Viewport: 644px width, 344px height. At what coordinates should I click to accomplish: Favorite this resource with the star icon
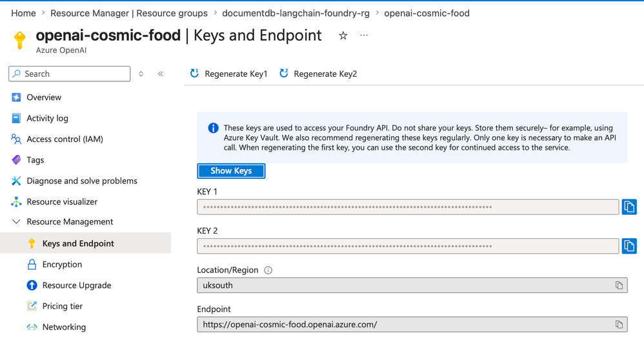point(343,36)
